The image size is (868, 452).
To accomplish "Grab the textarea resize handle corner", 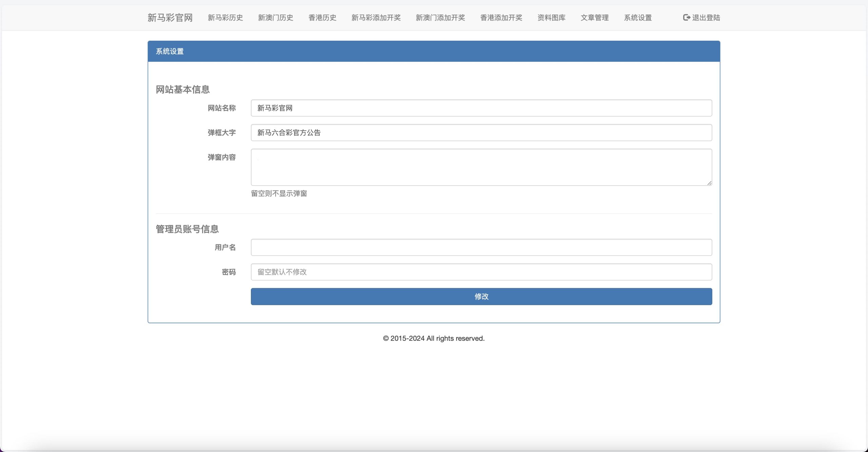I will tap(709, 183).
